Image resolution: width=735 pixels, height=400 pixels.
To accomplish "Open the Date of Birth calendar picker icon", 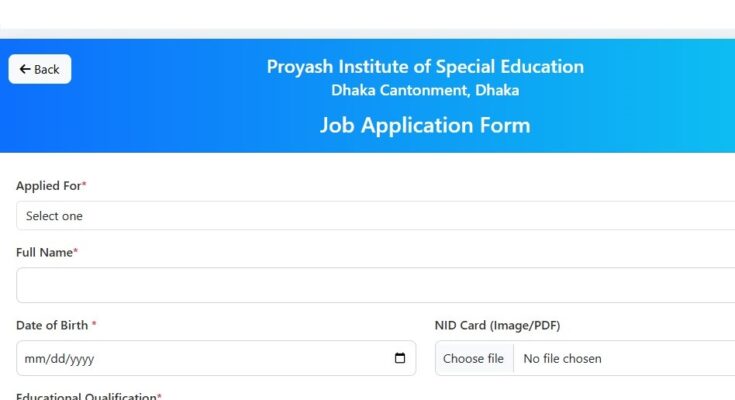I will click(400, 358).
